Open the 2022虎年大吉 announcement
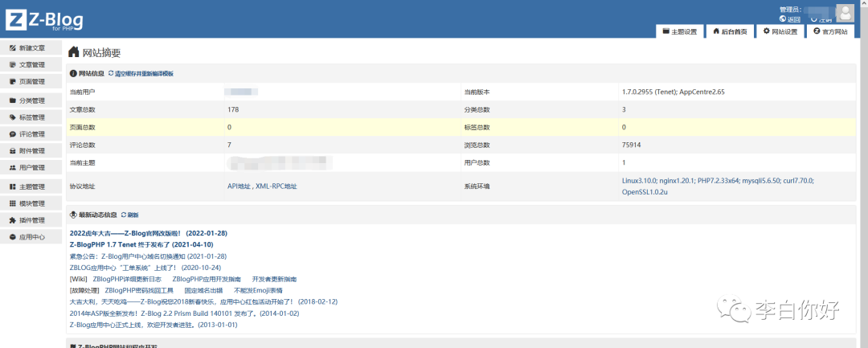 [x=149, y=233]
